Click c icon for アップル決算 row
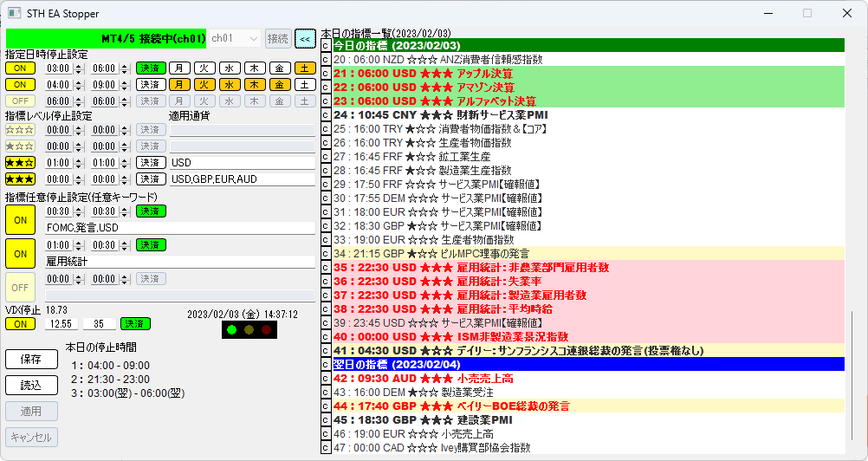 point(326,73)
